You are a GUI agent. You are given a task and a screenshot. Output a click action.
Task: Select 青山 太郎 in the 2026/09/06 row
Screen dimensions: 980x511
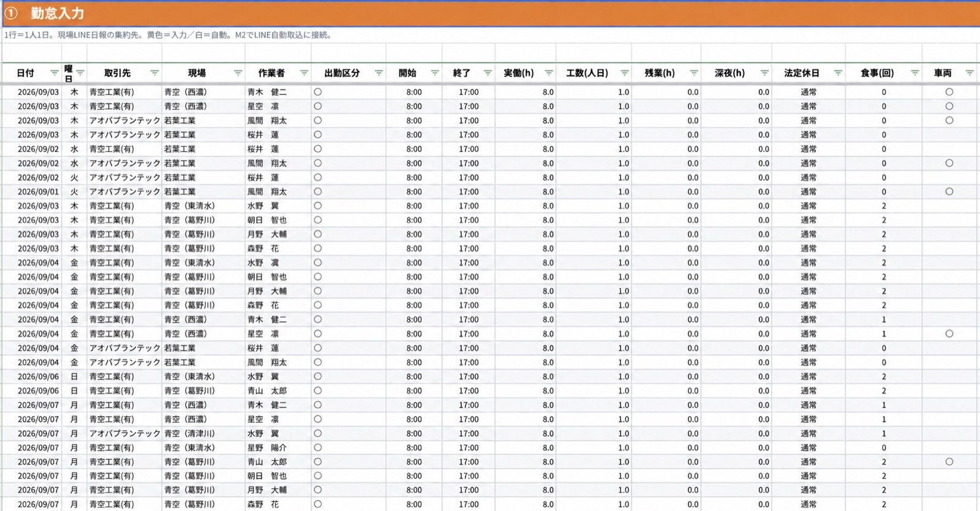click(x=267, y=391)
